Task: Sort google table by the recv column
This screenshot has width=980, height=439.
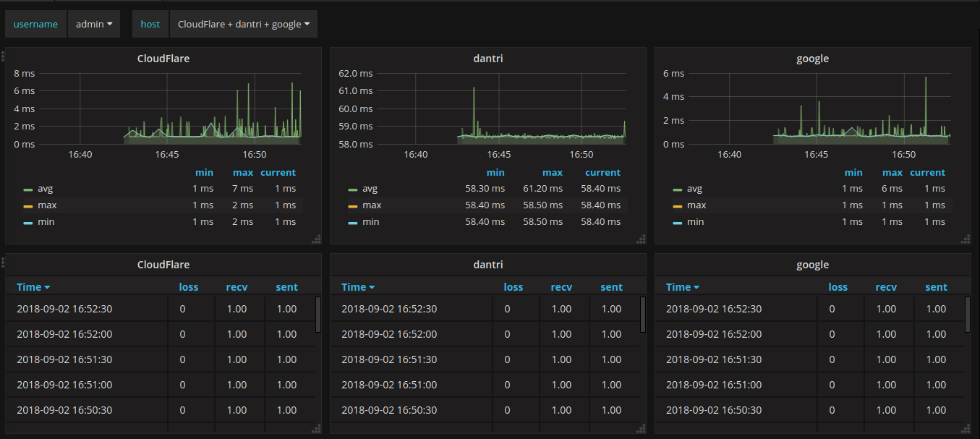Action: pyautogui.click(x=886, y=287)
